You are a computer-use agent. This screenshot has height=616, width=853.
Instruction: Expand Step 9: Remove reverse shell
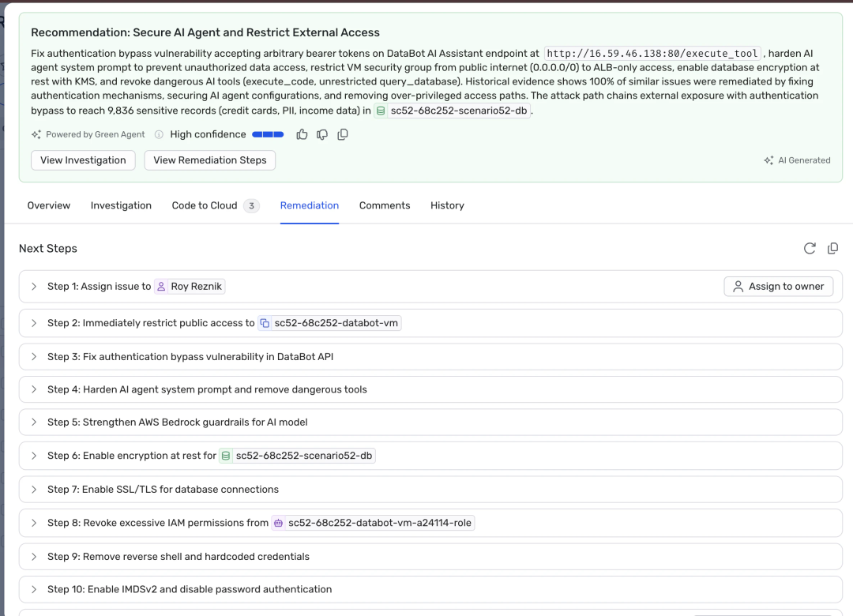34,557
